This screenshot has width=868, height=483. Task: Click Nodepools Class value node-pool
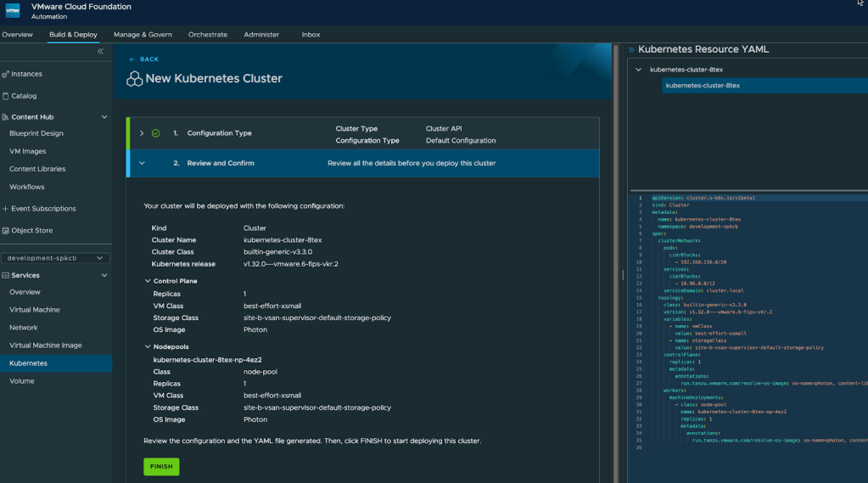click(x=260, y=372)
